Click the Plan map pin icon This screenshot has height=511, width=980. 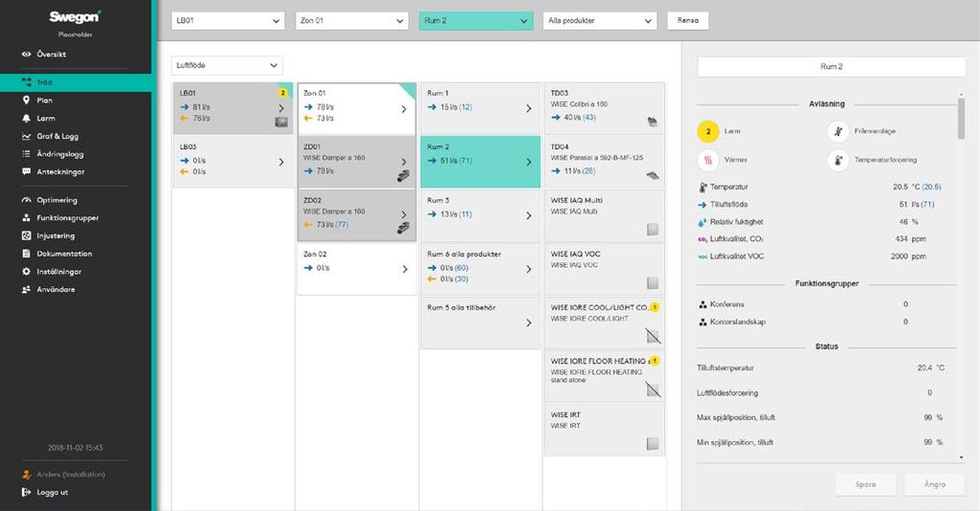(x=26, y=100)
